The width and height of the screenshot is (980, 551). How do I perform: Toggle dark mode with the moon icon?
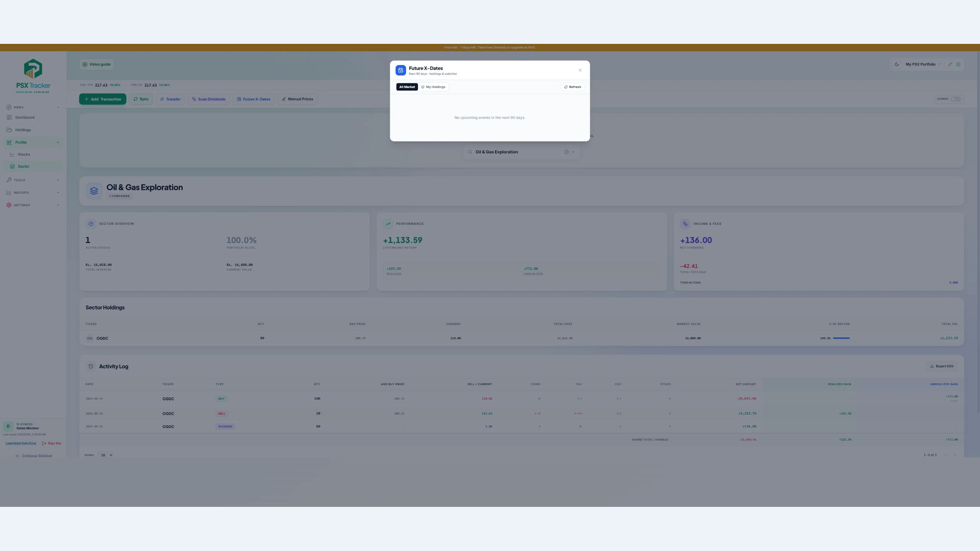[x=897, y=64]
